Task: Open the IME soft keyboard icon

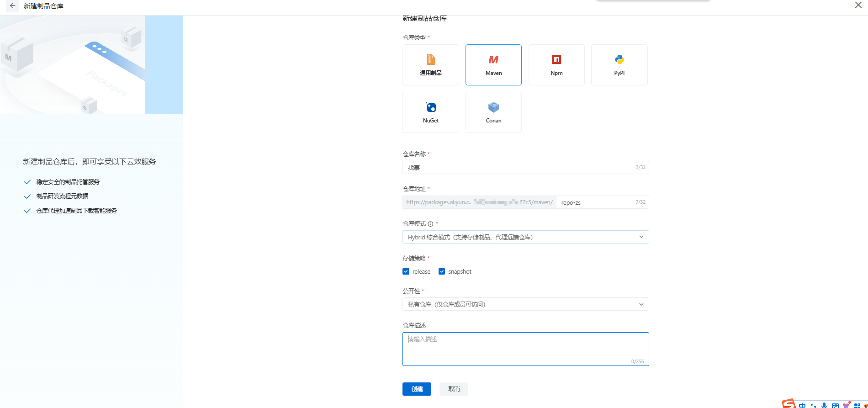Action: click(835, 405)
